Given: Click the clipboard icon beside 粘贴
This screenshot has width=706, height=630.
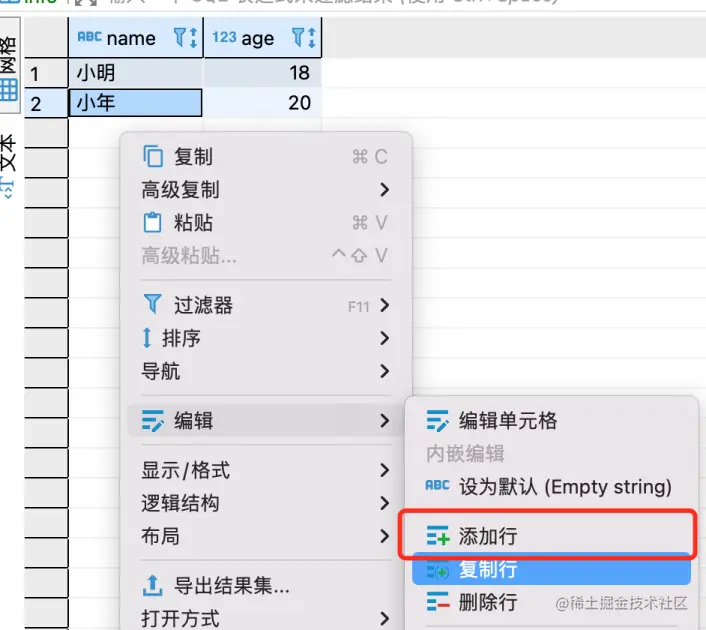Looking at the screenshot, I should (x=152, y=222).
